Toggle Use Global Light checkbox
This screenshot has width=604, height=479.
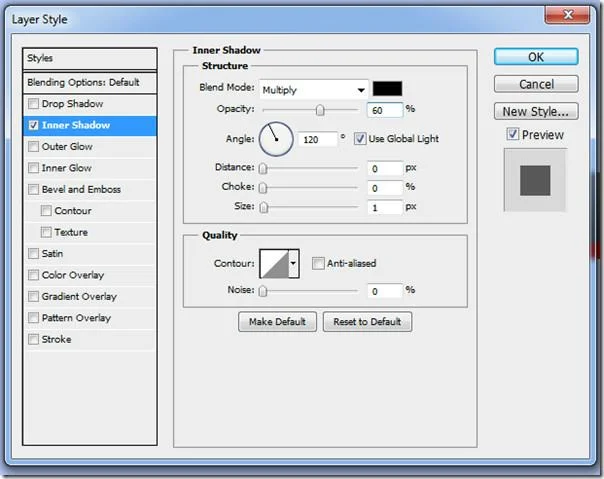coord(360,139)
